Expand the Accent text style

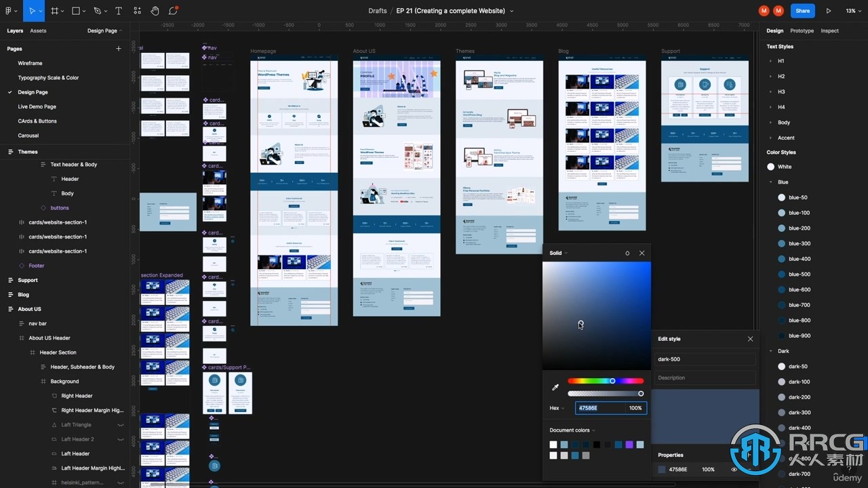[x=771, y=138]
